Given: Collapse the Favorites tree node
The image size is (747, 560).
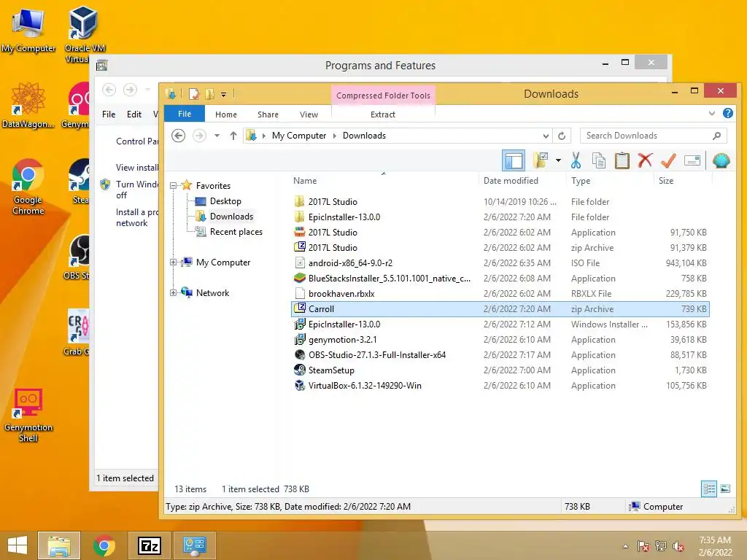Looking at the screenshot, I should (x=174, y=186).
